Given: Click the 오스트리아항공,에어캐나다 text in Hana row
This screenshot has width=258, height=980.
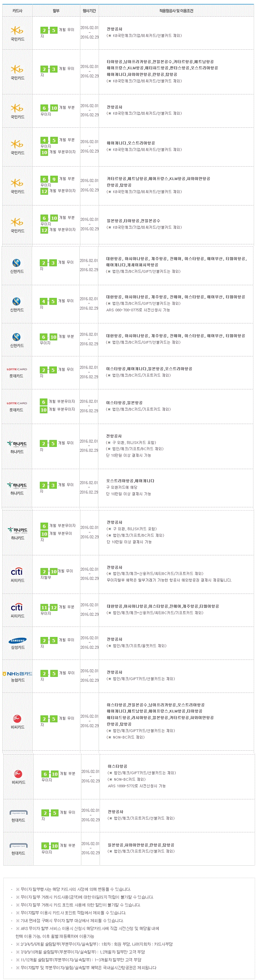Looking at the screenshot, I should pos(130,481).
